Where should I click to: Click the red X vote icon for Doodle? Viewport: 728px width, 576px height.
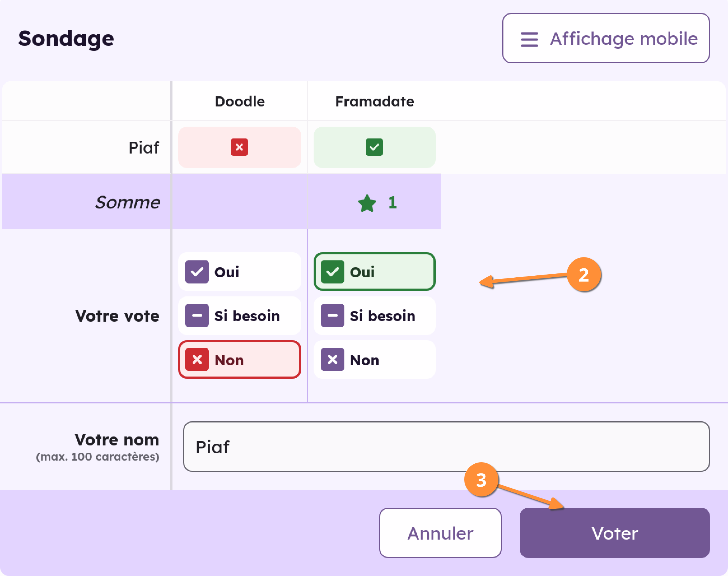click(x=239, y=147)
